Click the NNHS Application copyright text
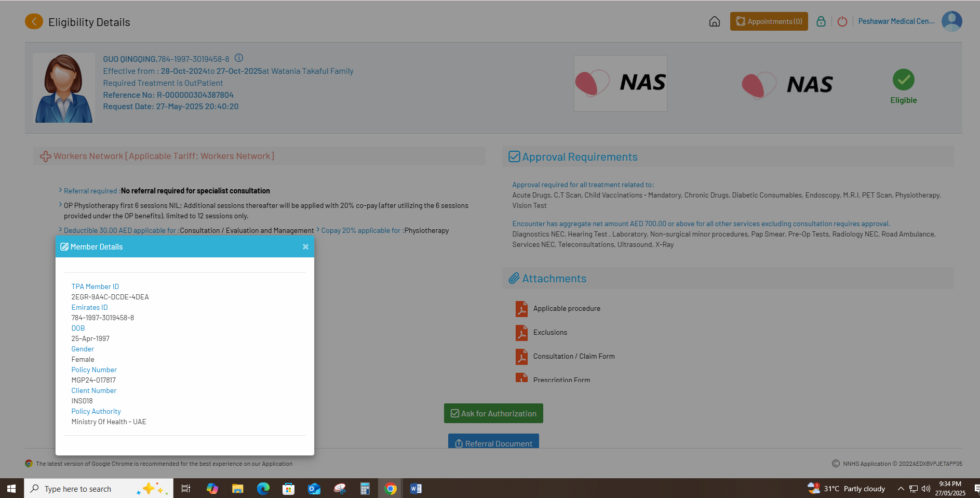The width and height of the screenshot is (980, 498). tap(903, 464)
